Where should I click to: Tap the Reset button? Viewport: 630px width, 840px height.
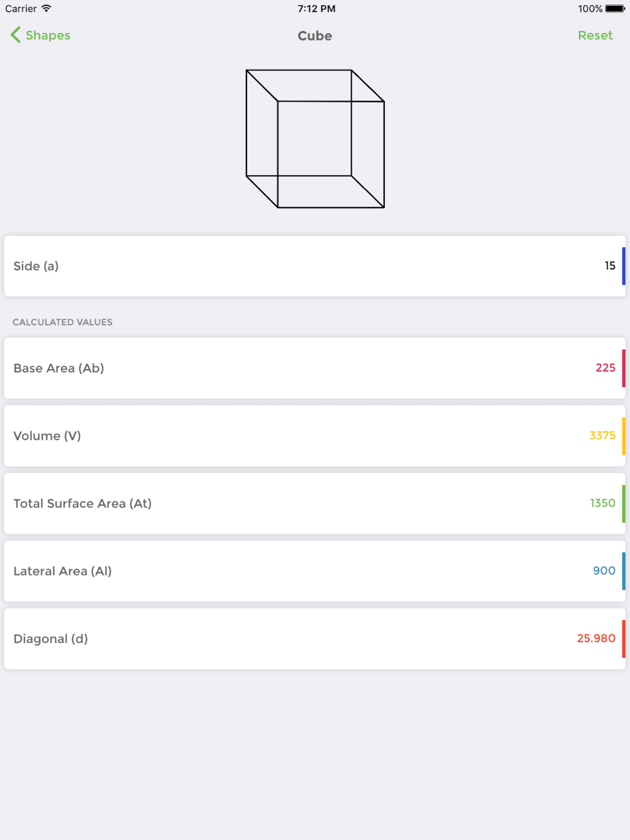pos(595,35)
